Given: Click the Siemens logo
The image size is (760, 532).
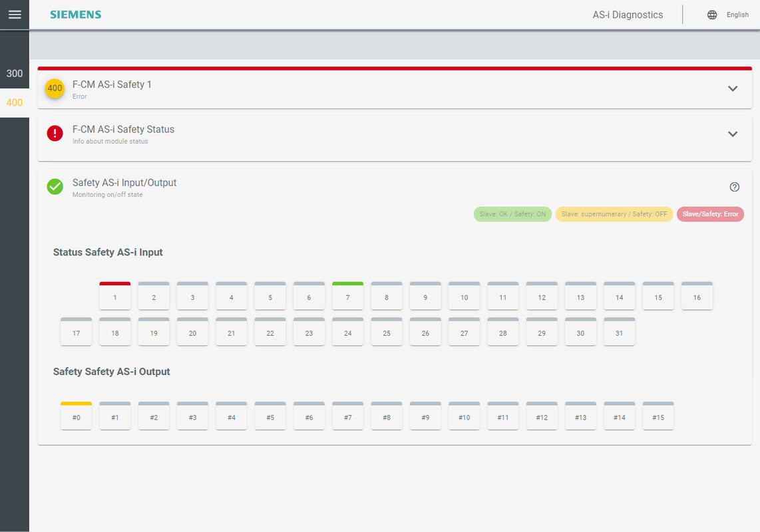Looking at the screenshot, I should (x=76, y=15).
